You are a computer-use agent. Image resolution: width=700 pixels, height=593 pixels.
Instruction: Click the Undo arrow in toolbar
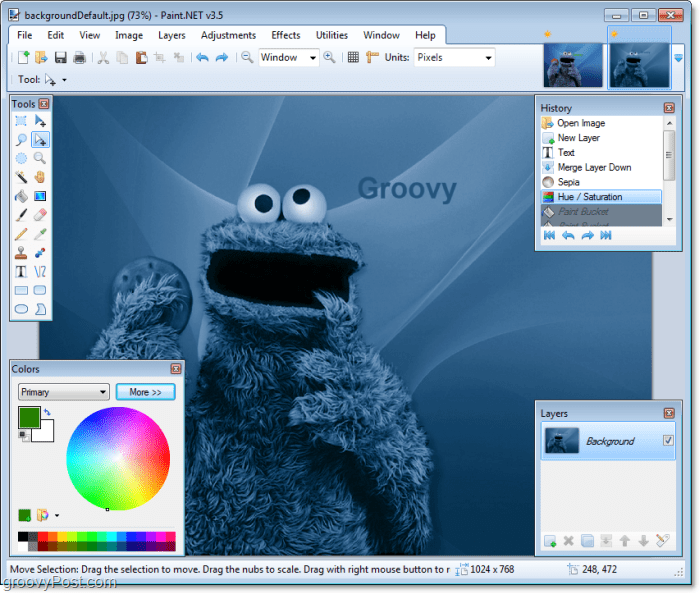point(202,57)
